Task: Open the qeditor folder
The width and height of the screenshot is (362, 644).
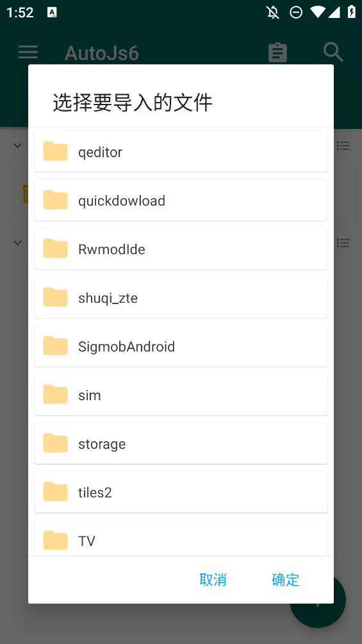Action: click(181, 151)
